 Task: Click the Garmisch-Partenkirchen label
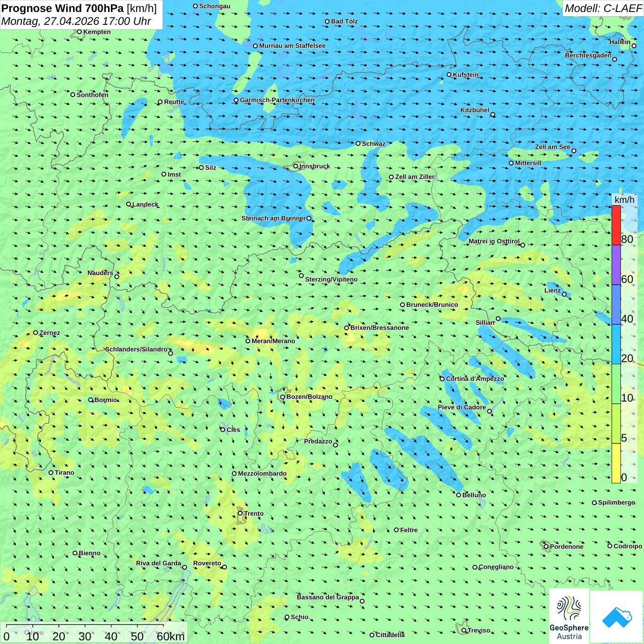pyautogui.click(x=277, y=100)
